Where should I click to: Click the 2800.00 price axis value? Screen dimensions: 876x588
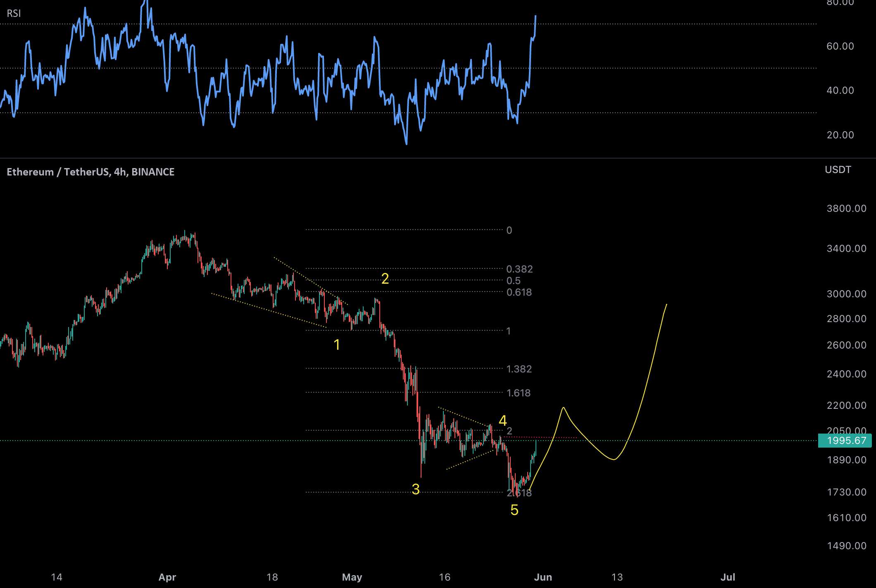pyautogui.click(x=846, y=318)
